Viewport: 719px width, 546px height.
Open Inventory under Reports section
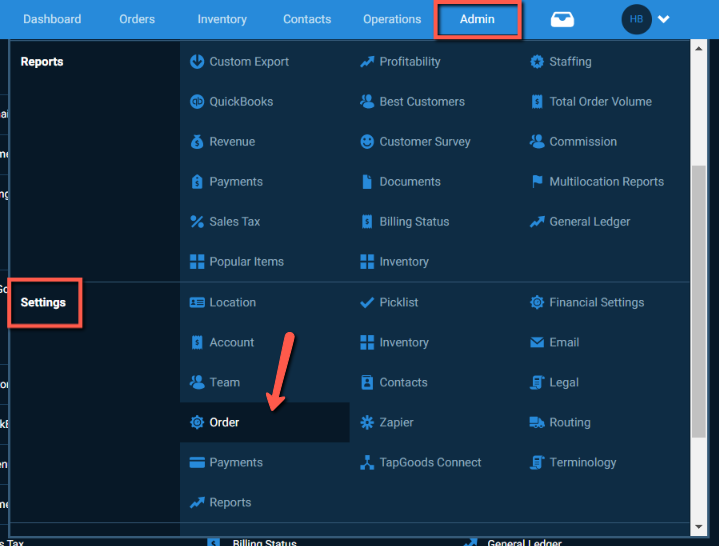[x=404, y=262]
